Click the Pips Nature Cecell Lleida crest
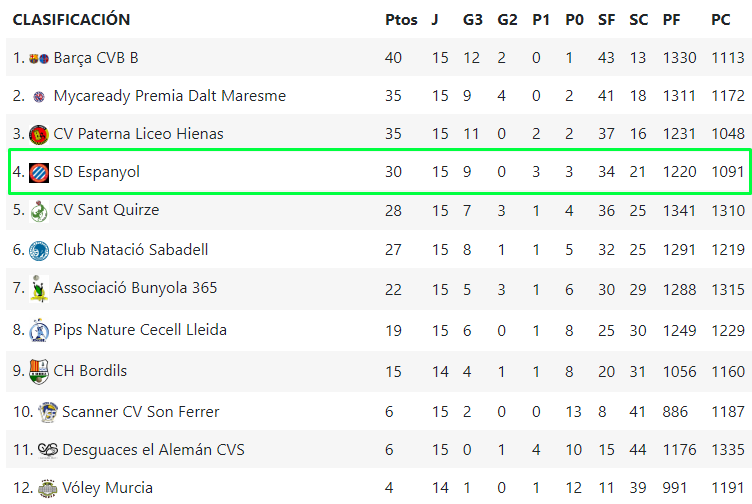 pyautogui.click(x=39, y=330)
